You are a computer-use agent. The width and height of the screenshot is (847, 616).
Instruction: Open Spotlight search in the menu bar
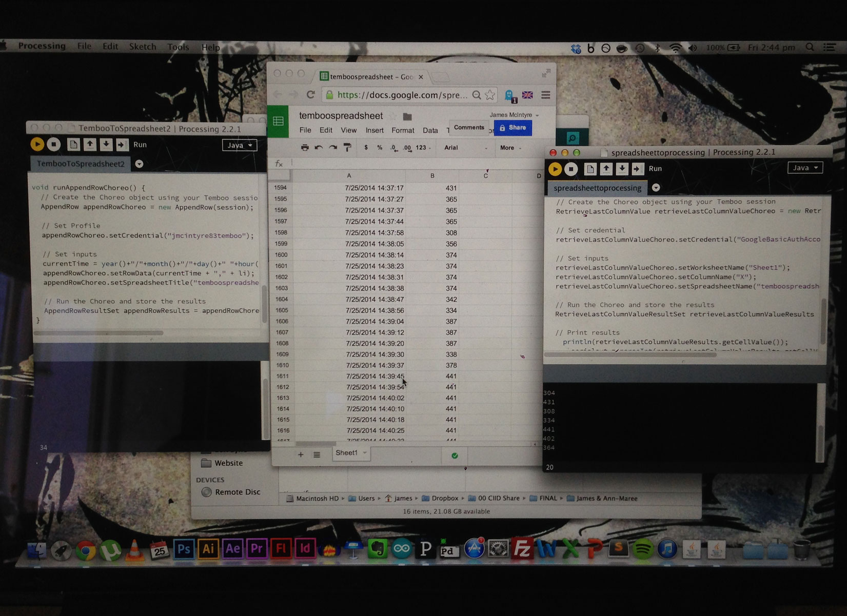[810, 47]
